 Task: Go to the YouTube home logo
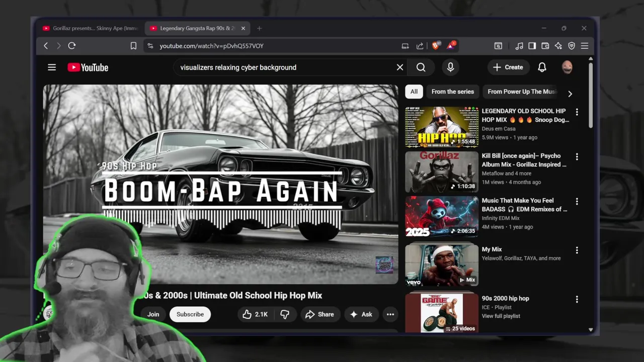(88, 67)
